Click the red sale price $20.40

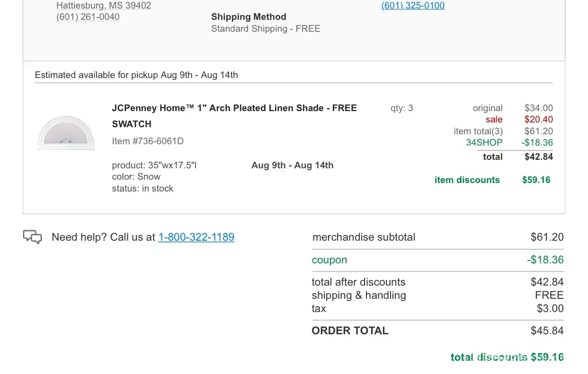[x=538, y=120]
